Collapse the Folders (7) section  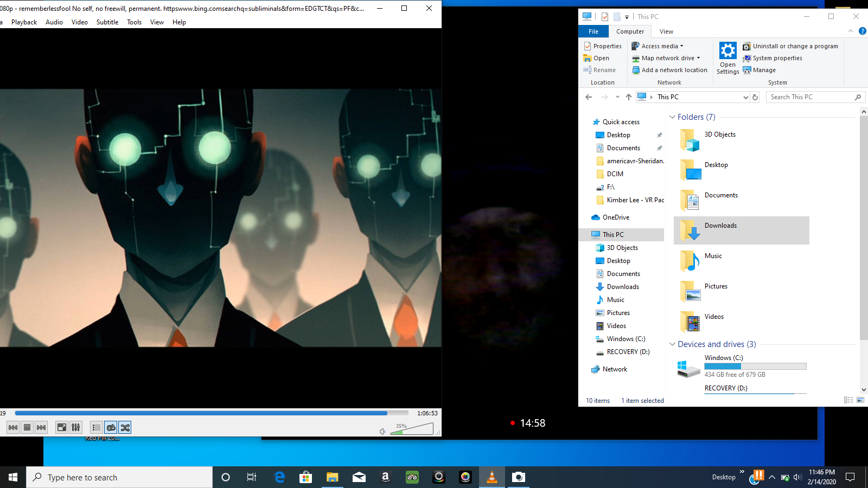673,117
